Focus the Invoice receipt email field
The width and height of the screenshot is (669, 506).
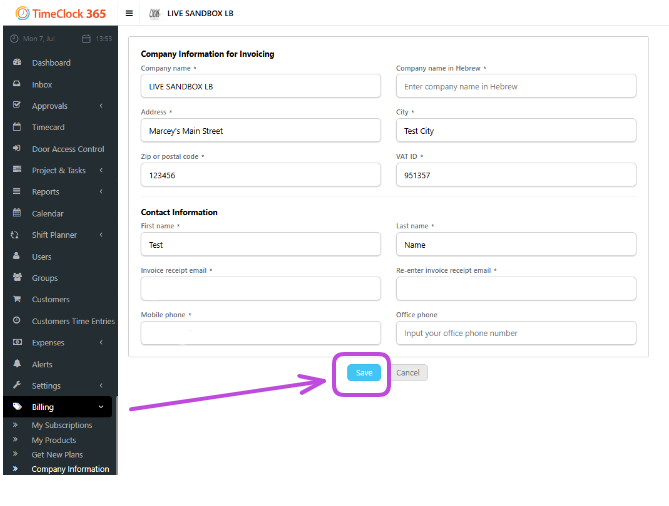(260, 289)
